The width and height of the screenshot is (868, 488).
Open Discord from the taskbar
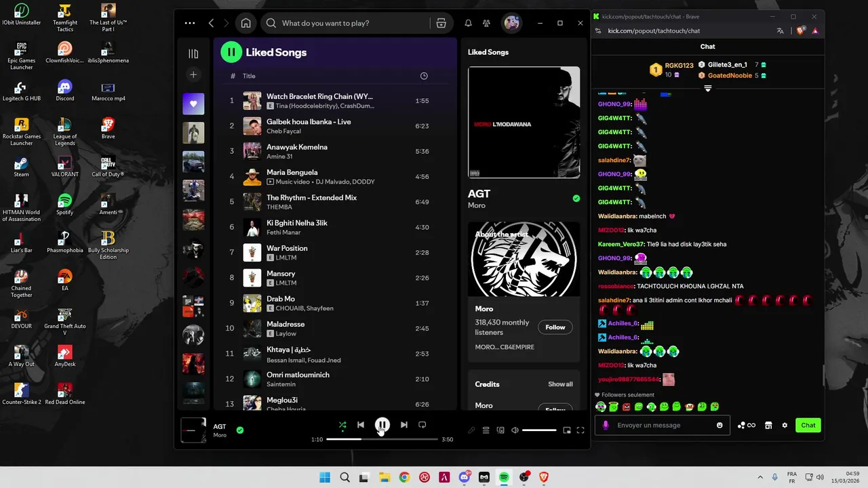pos(465,477)
